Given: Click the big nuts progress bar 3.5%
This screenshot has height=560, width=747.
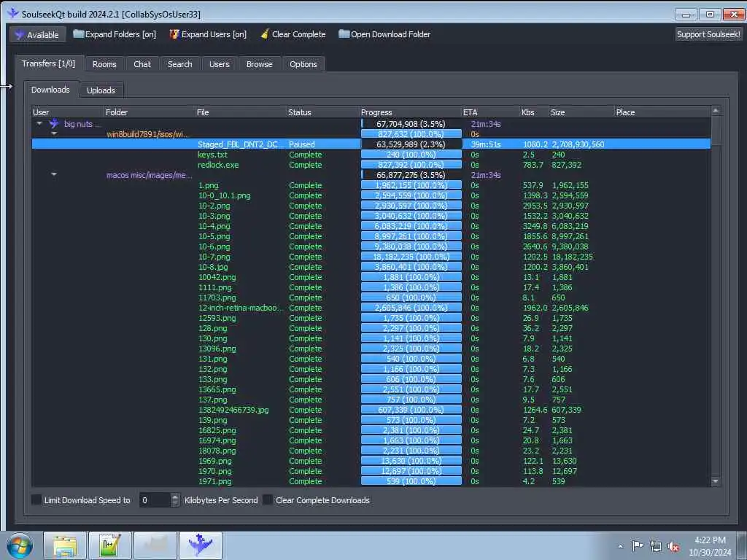Looking at the screenshot, I should click(x=411, y=124).
